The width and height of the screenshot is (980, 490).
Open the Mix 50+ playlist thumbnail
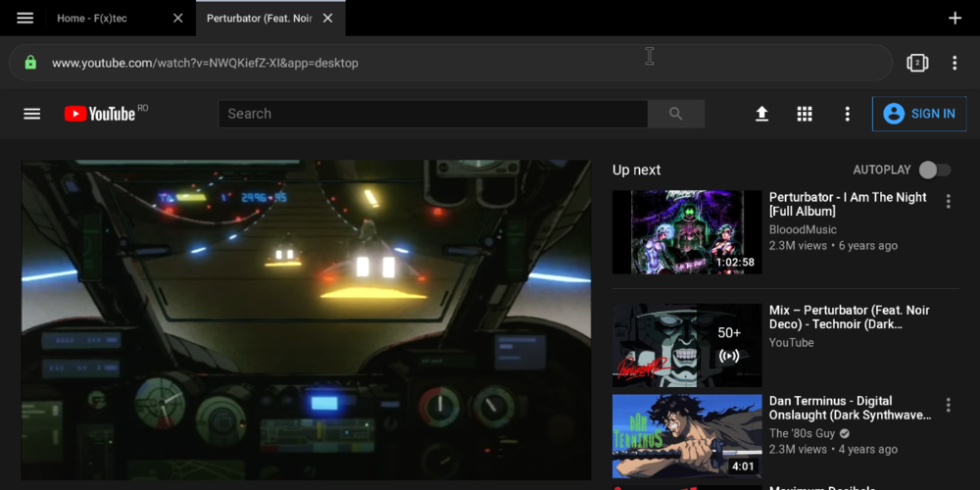pos(687,345)
